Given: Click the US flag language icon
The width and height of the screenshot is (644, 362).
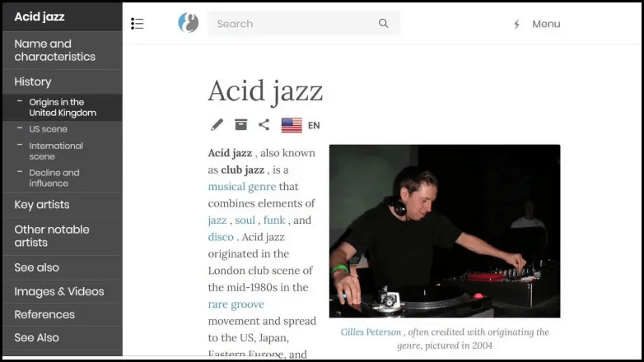Looking at the screenshot, I should click(x=292, y=126).
